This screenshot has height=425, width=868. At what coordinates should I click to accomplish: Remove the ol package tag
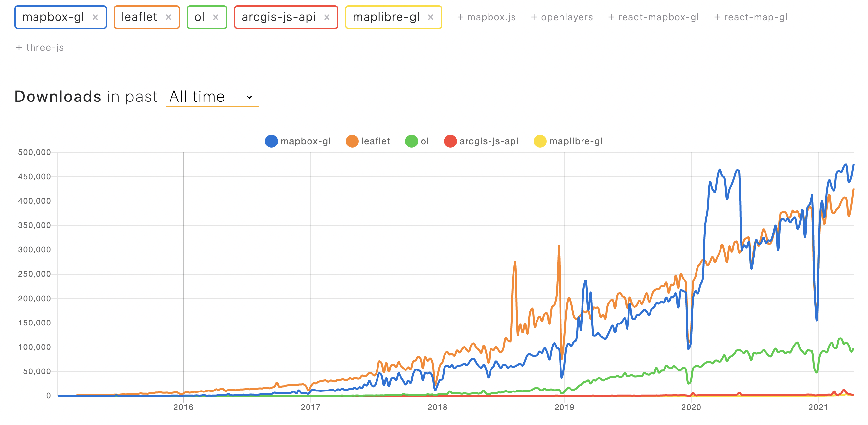(216, 17)
